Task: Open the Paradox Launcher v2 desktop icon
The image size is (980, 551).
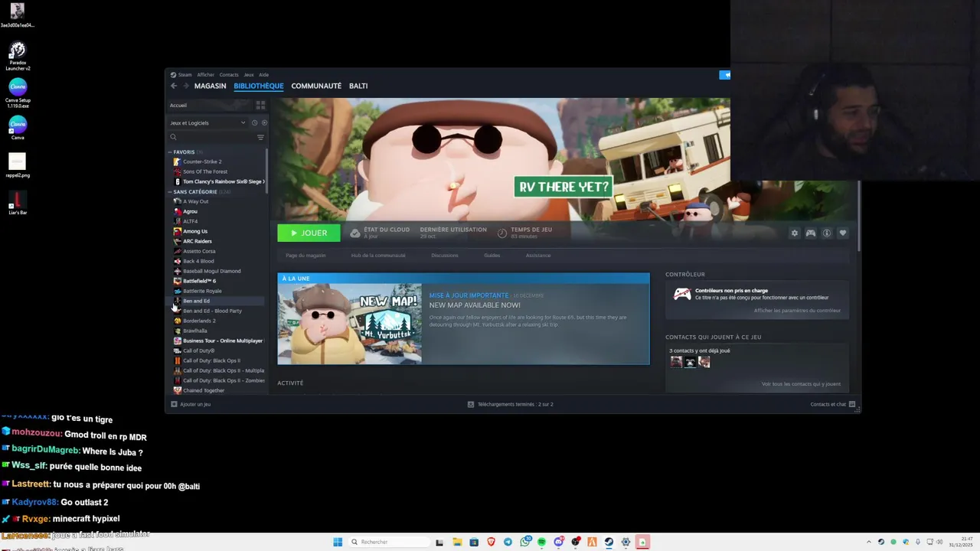Action: (18, 56)
